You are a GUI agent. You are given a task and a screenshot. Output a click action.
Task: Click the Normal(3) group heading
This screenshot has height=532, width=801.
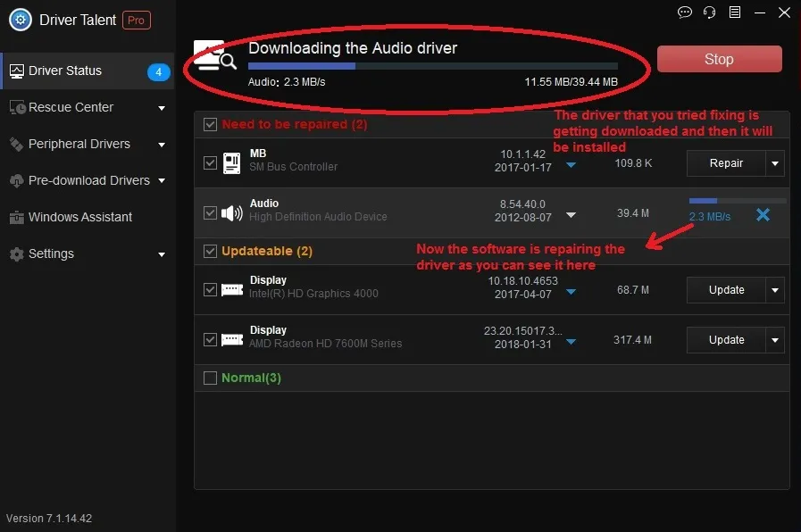point(251,378)
